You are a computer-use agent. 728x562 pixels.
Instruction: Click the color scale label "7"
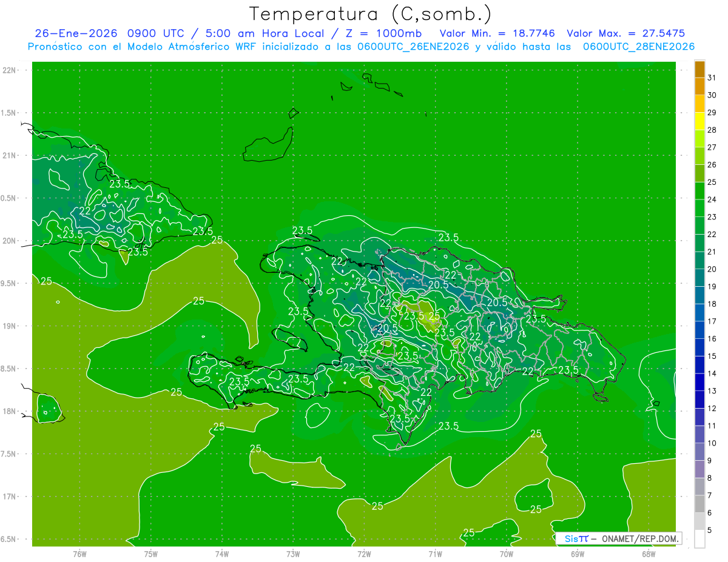point(710,495)
